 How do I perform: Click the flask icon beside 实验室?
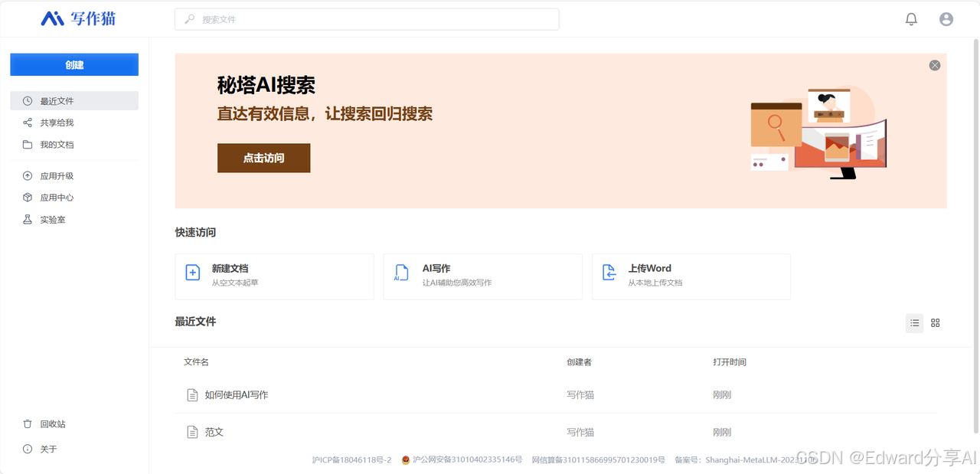(x=28, y=220)
